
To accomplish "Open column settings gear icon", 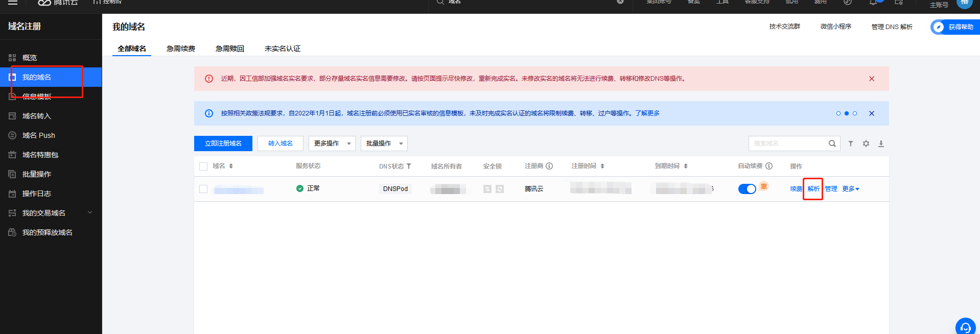I will [x=866, y=144].
